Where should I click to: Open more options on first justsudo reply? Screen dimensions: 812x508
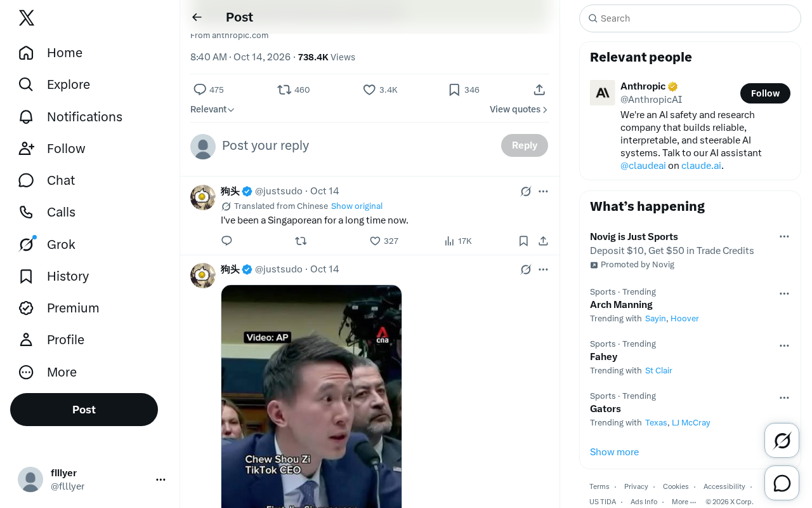543,191
